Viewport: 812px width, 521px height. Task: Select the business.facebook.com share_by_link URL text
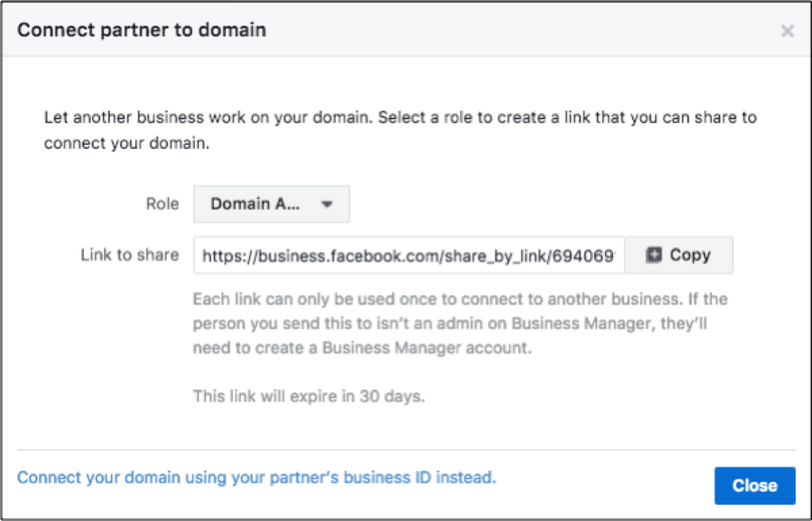[x=408, y=256]
